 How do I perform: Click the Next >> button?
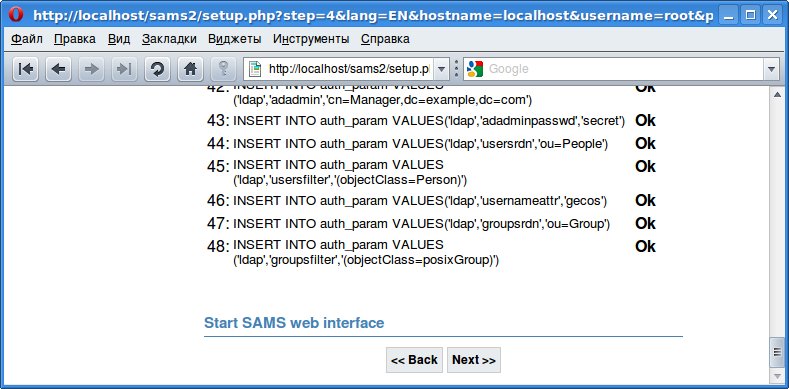coord(474,360)
